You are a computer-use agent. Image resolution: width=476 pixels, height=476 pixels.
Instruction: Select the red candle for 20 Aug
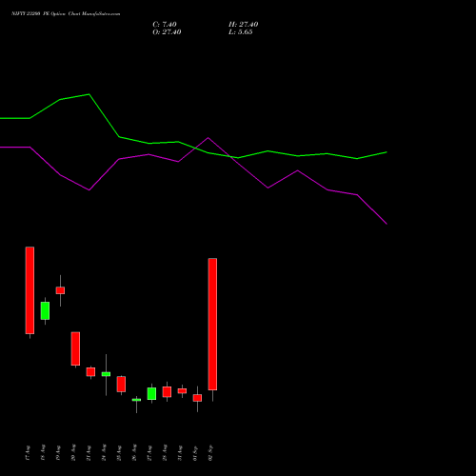coord(75,348)
